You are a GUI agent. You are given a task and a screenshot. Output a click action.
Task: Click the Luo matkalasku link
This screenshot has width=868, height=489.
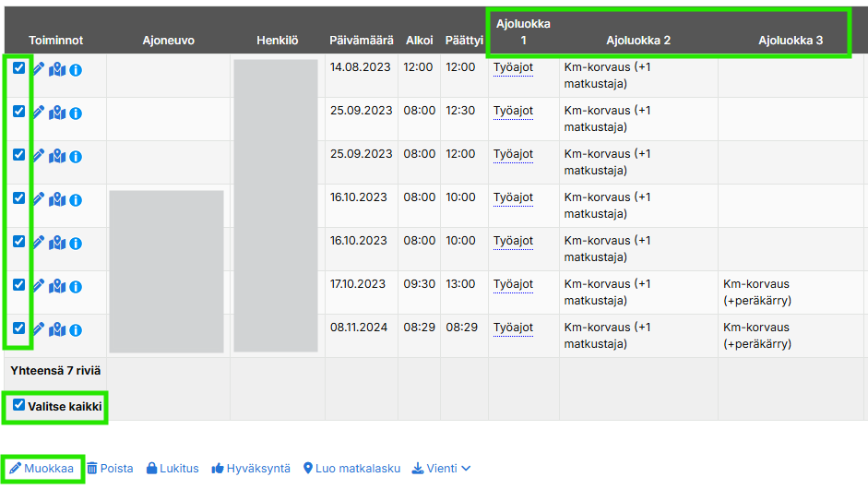351,469
